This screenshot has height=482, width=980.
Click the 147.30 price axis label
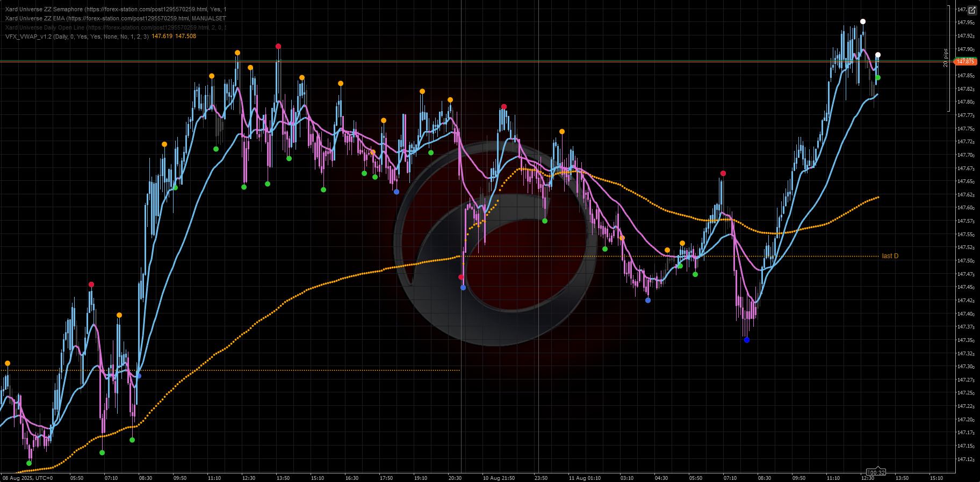point(965,367)
